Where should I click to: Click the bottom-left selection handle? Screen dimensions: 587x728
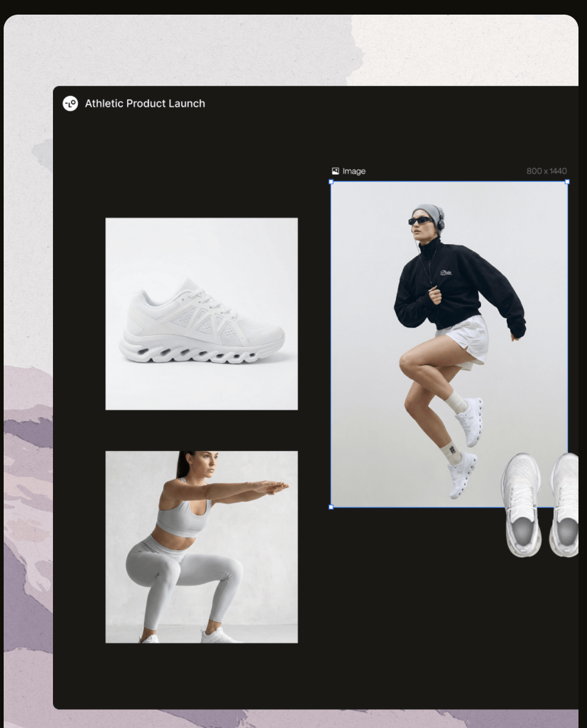[331, 506]
